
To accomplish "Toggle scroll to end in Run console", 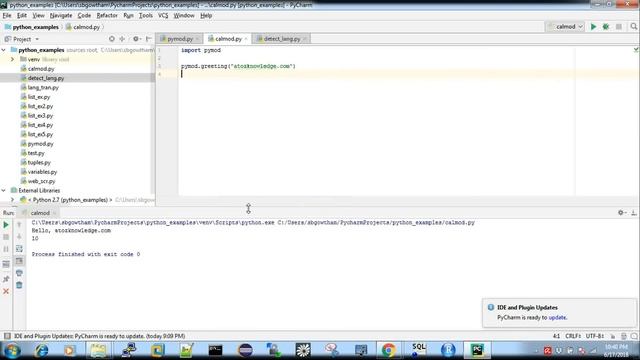I will pos(19,261).
